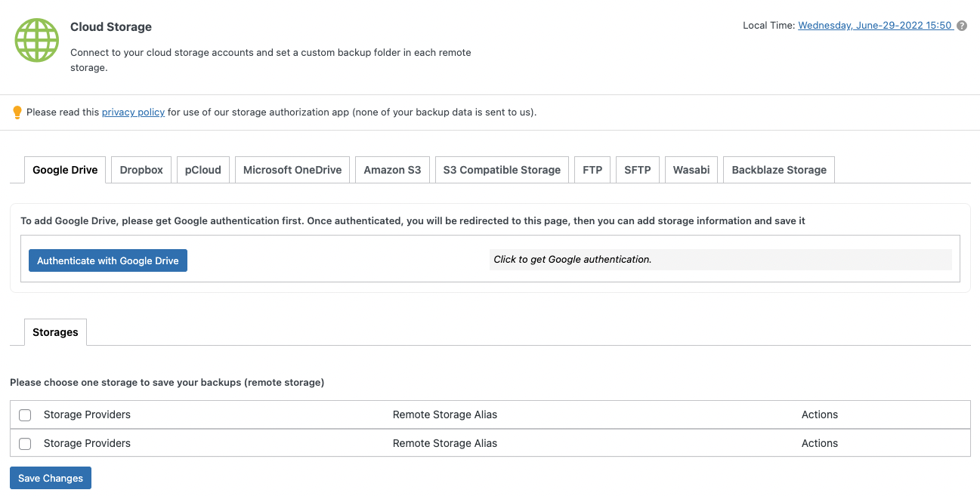The height and width of the screenshot is (496, 980).
Task: Open the S3 Compatible Storage tab
Action: click(x=502, y=170)
